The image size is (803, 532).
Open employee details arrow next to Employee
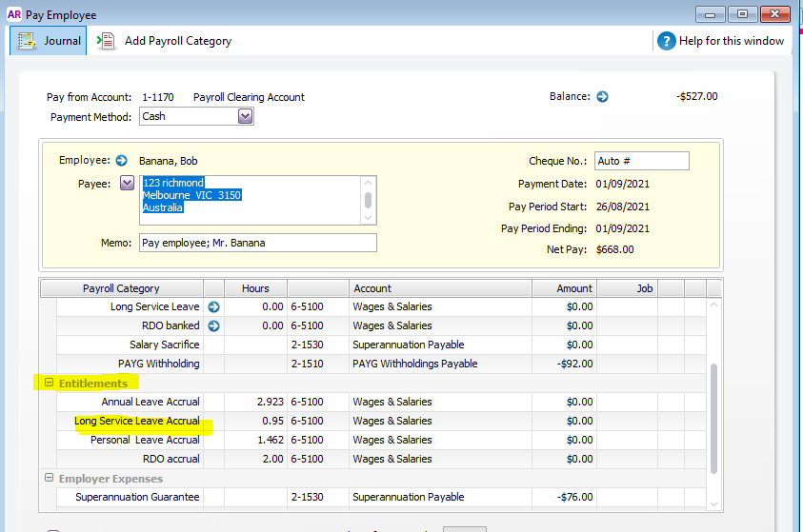click(121, 161)
